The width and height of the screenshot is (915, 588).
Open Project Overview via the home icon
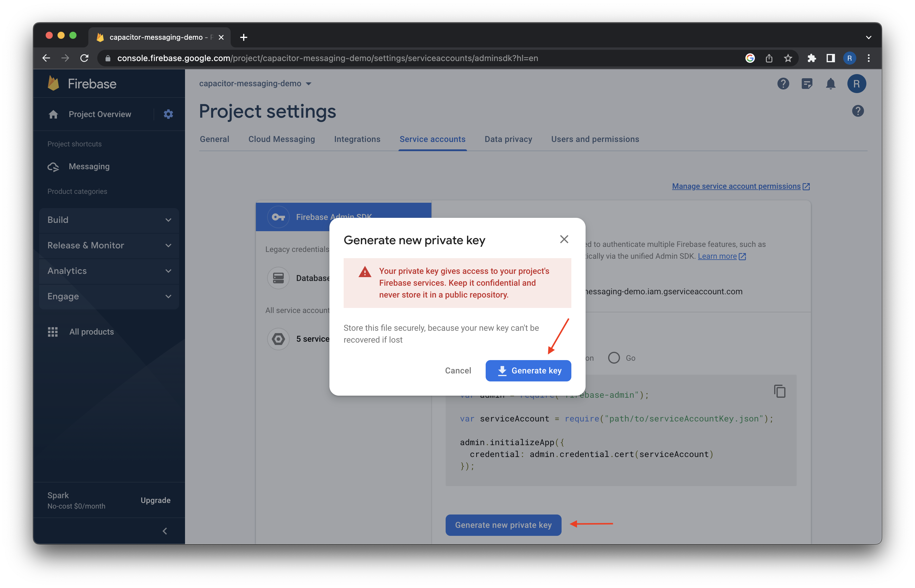pos(53,114)
